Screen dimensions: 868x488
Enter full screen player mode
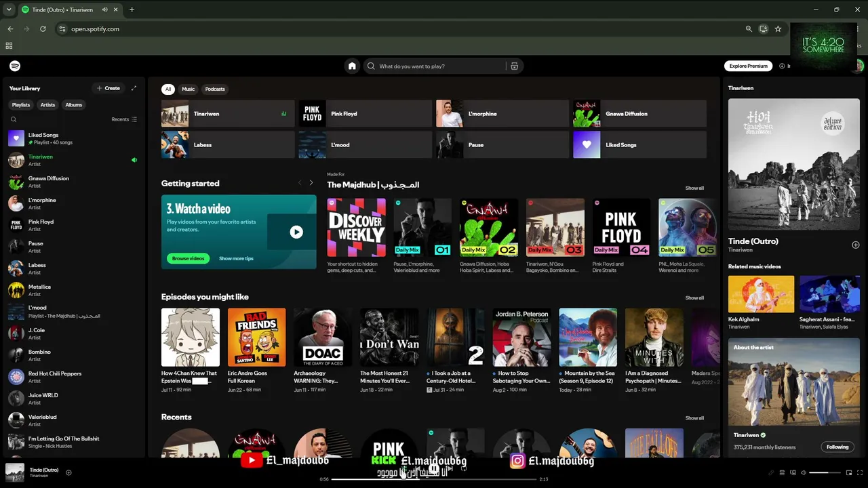click(859, 472)
